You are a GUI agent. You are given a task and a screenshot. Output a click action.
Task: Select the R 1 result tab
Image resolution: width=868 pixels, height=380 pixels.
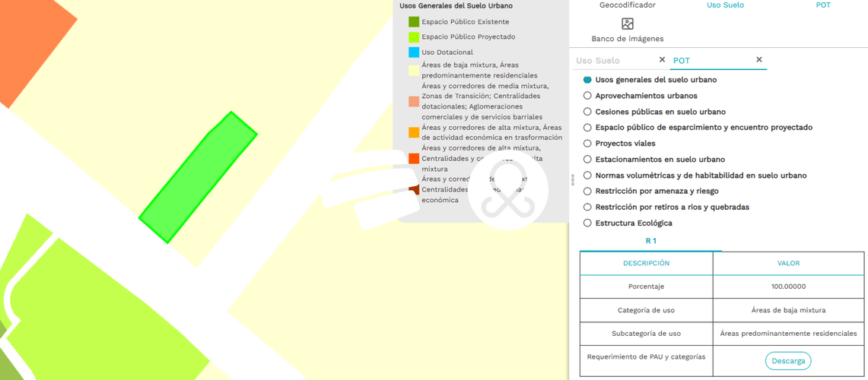650,241
